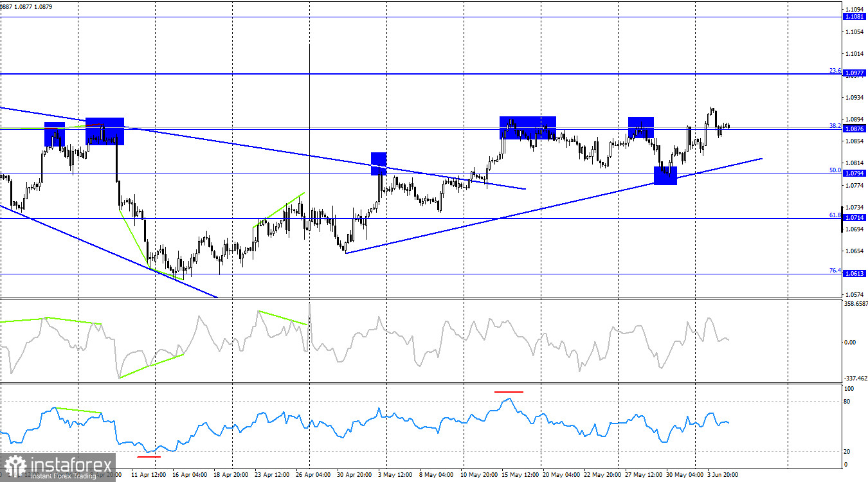Click the 15 May 12:00 date label
This screenshot has height=482, width=868.
click(x=520, y=475)
